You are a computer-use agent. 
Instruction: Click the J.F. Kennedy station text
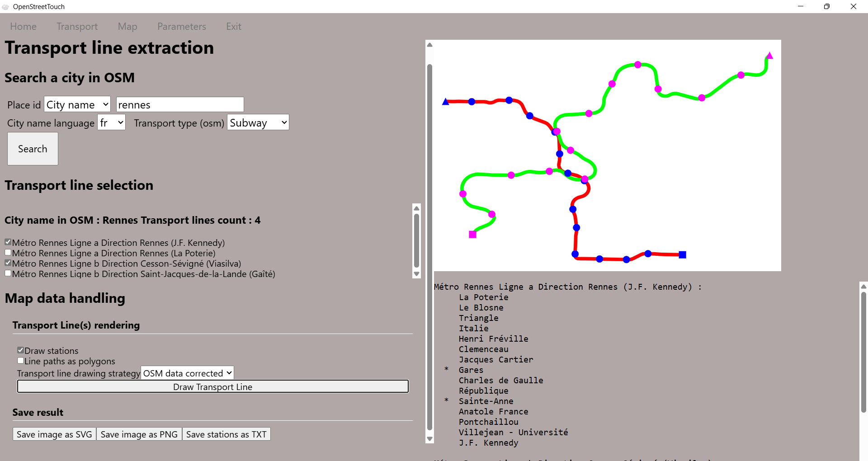(x=489, y=443)
